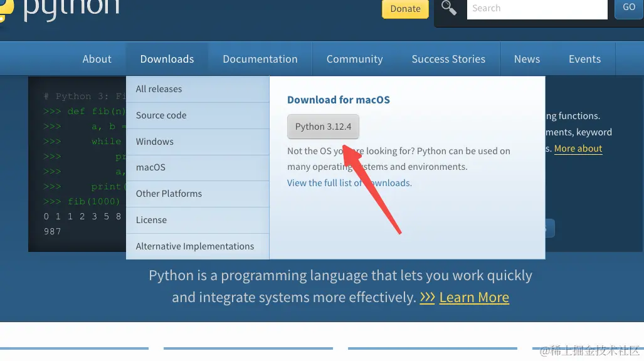Open the About menu
The height and width of the screenshot is (361, 644).
pyautogui.click(x=97, y=58)
